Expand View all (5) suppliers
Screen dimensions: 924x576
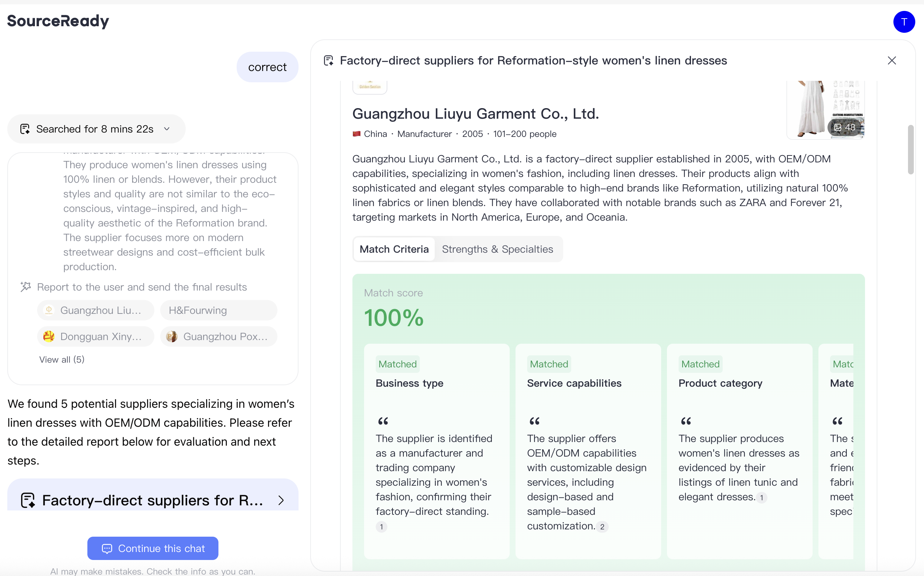[62, 360]
